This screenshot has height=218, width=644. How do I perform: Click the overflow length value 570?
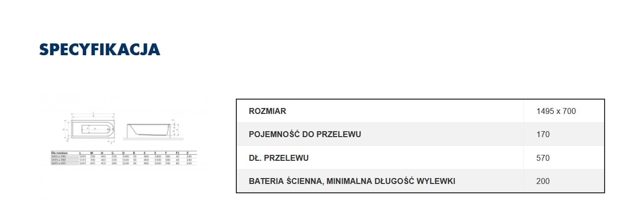543,158
